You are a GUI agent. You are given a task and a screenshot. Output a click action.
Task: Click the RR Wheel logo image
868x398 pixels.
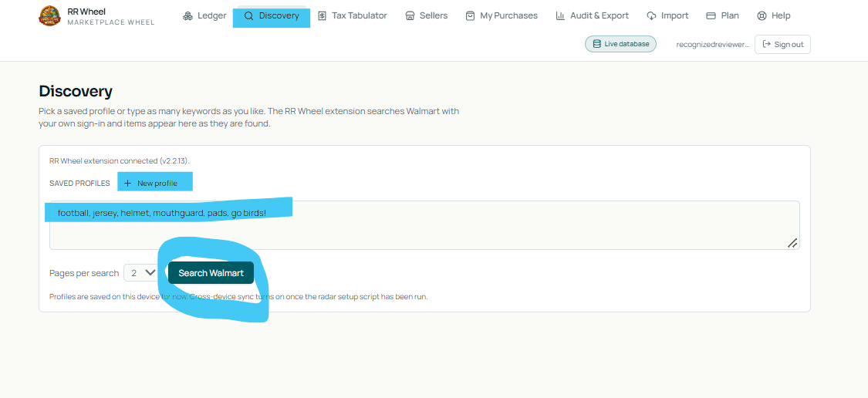pos(50,16)
